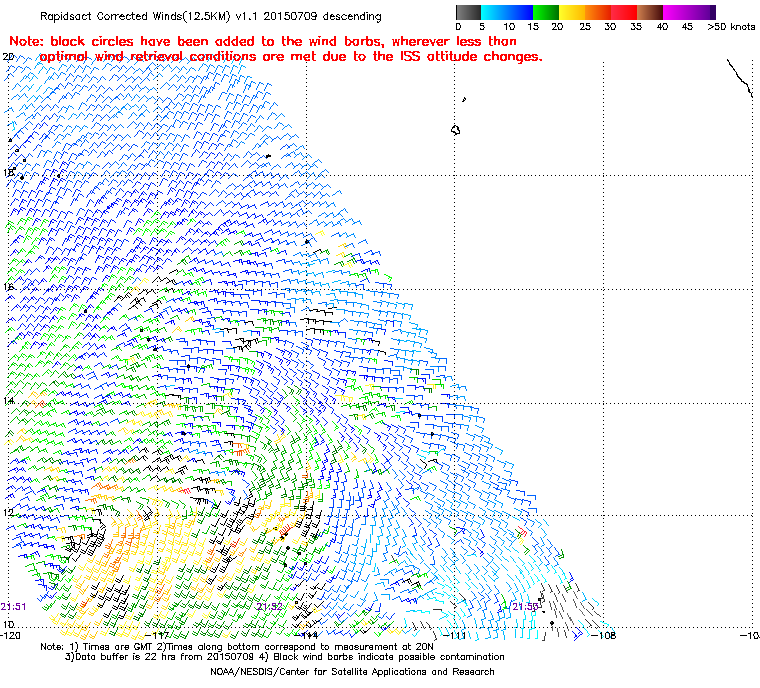Click the longitude axis label '-114'
This screenshot has width=760, height=688.
(x=307, y=635)
